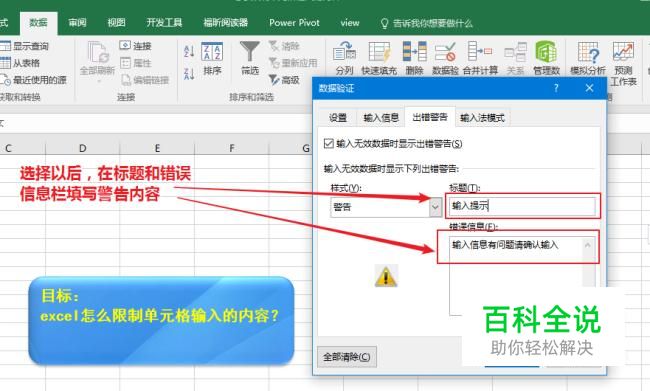
Task: Sort descending with the Z-A icon
Action: (189, 74)
